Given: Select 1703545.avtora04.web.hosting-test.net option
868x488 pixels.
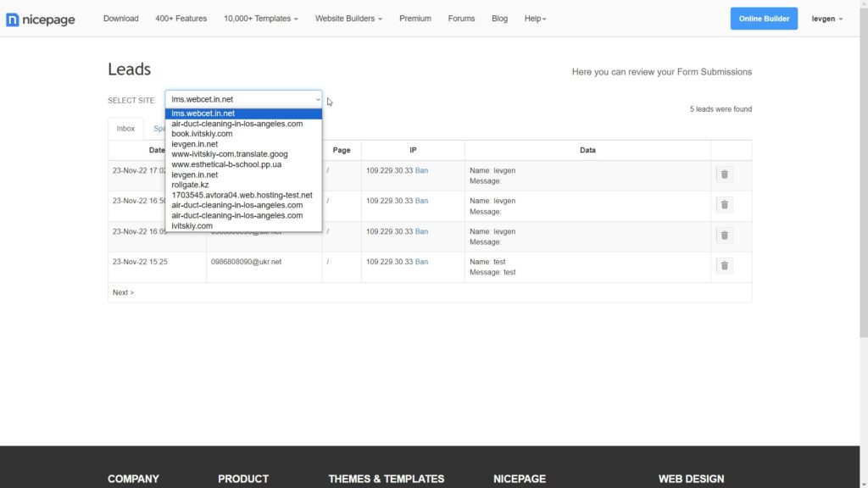Looking at the screenshot, I should [242, 195].
